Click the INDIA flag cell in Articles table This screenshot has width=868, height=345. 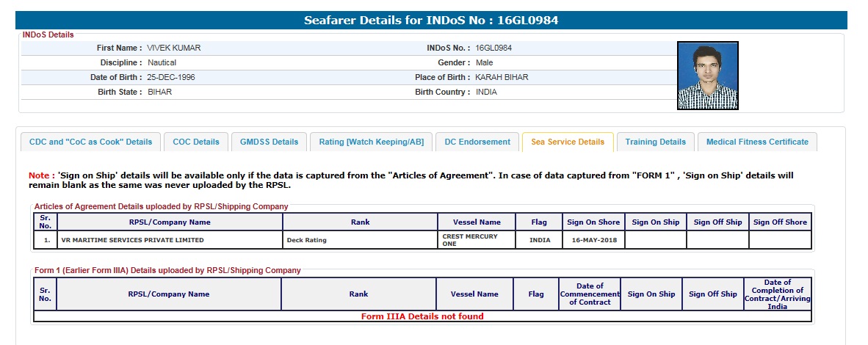click(x=540, y=240)
